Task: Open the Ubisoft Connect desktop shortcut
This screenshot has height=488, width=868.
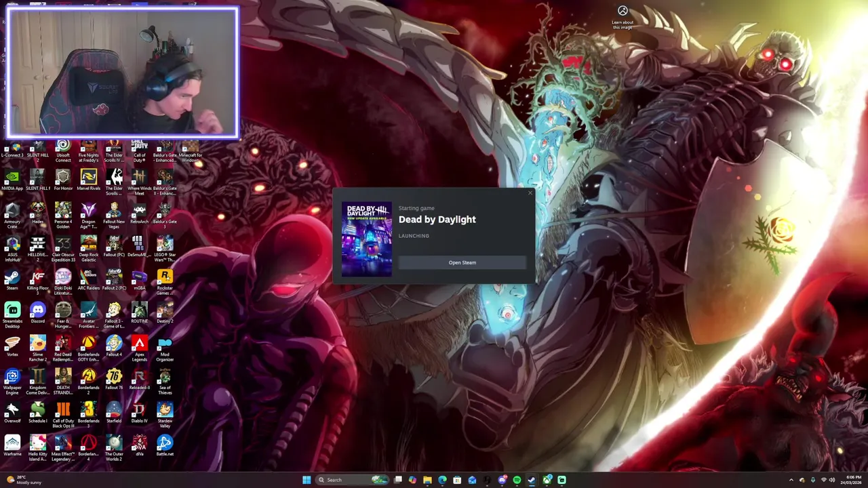Action: coord(63,151)
